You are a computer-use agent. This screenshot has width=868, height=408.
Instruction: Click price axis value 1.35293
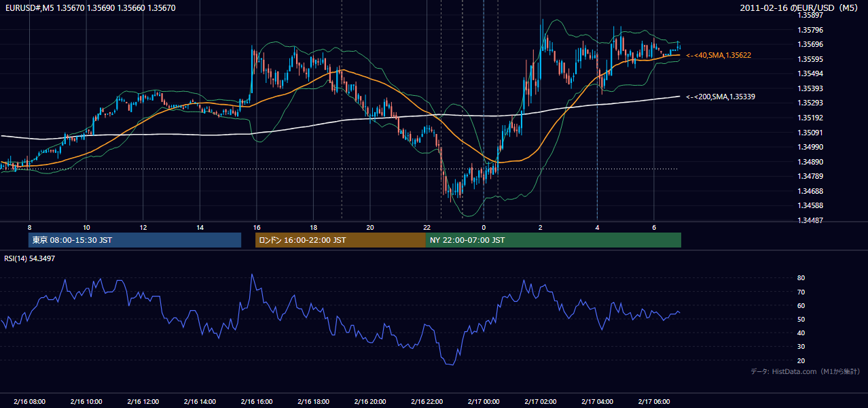[810, 103]
